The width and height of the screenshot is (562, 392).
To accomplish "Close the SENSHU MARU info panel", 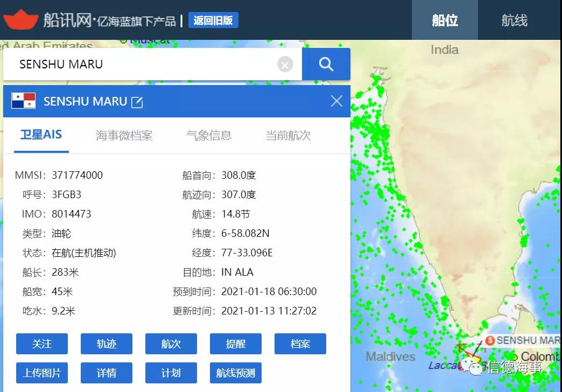I will coord(336,101).
